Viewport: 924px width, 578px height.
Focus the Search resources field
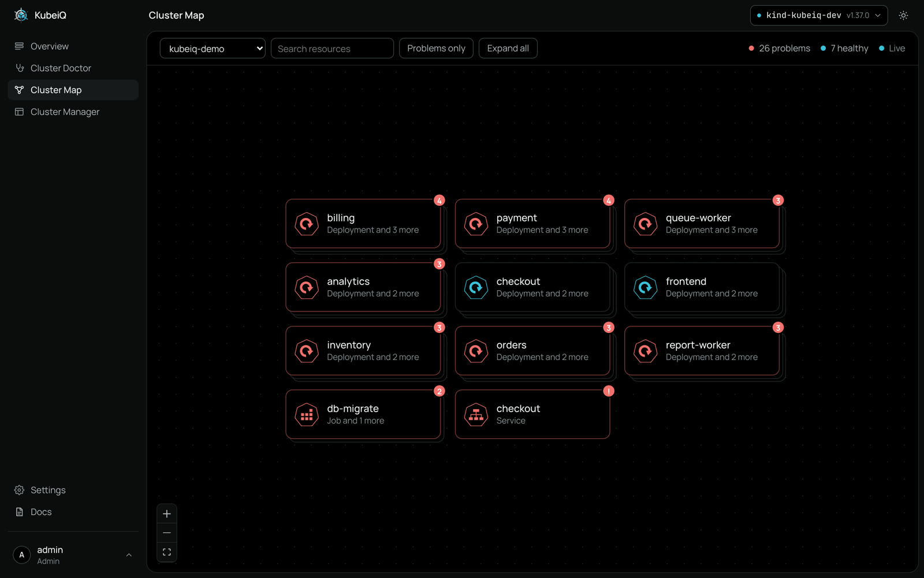[x=332, y=49]
